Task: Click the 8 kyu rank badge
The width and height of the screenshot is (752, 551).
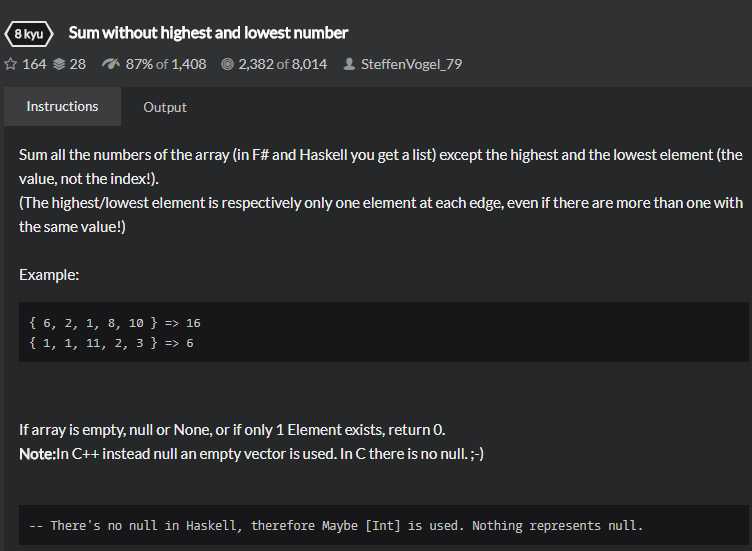Action: [29, 33]
